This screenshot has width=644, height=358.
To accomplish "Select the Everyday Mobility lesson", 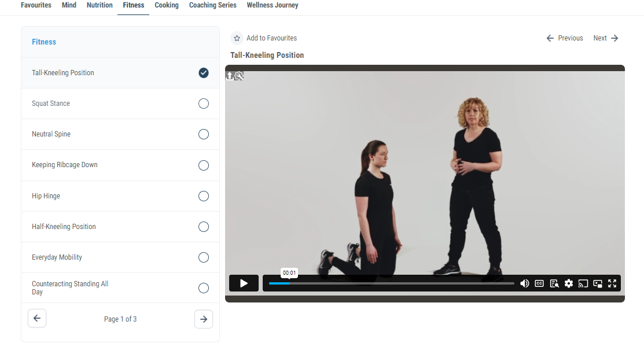I will (x=57, y=257).
